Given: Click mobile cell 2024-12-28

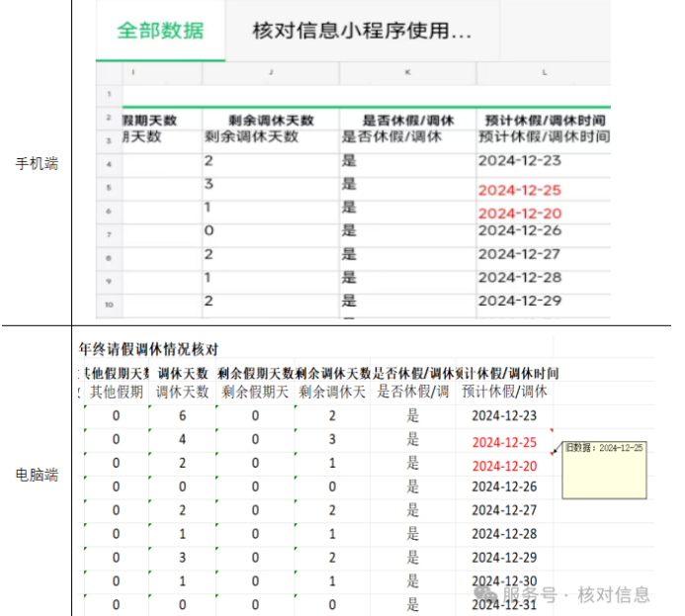Looking at the screenshot, I should click(x=519, y=278).
